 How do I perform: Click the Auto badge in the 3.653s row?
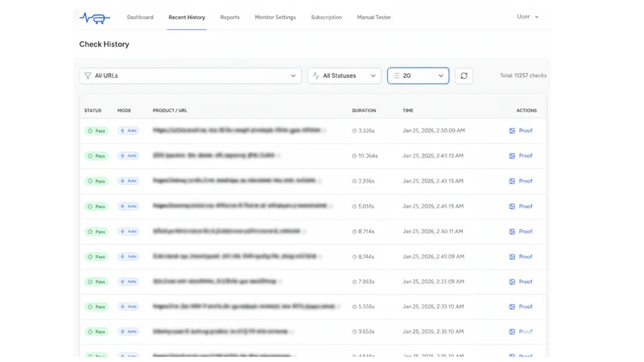pos(128,331)
